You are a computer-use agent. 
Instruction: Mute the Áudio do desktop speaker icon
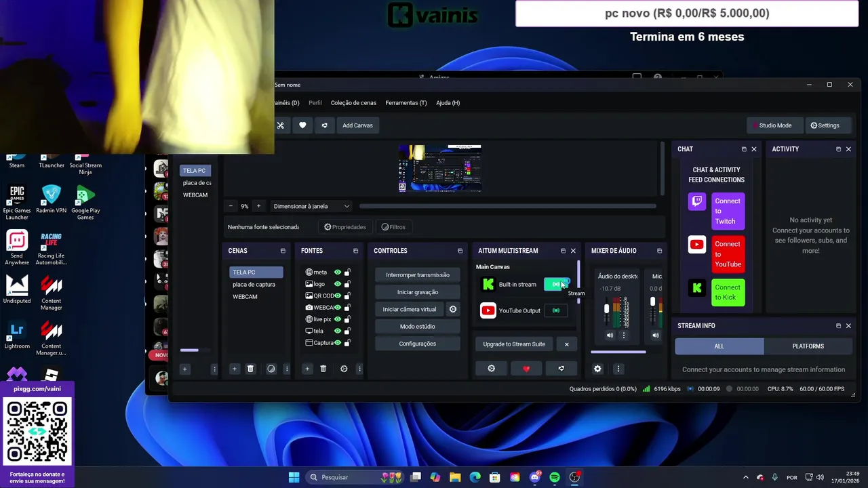[x=610, y=335]
